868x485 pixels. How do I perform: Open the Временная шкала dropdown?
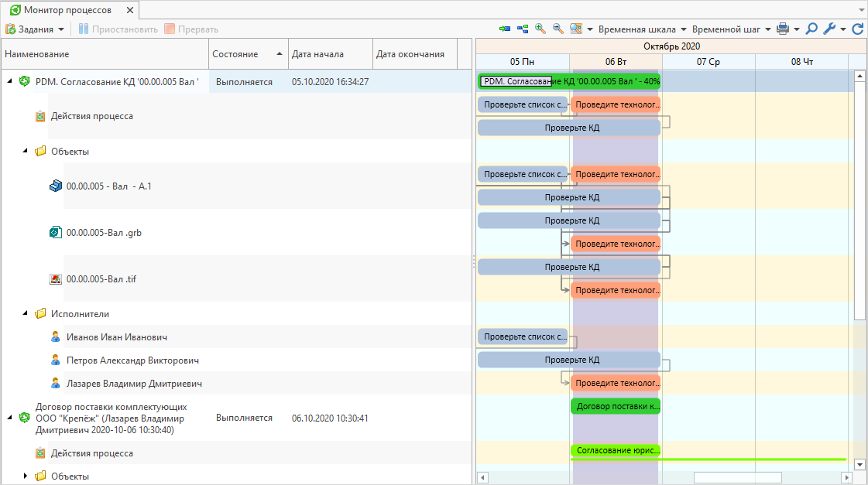(642, 29)
